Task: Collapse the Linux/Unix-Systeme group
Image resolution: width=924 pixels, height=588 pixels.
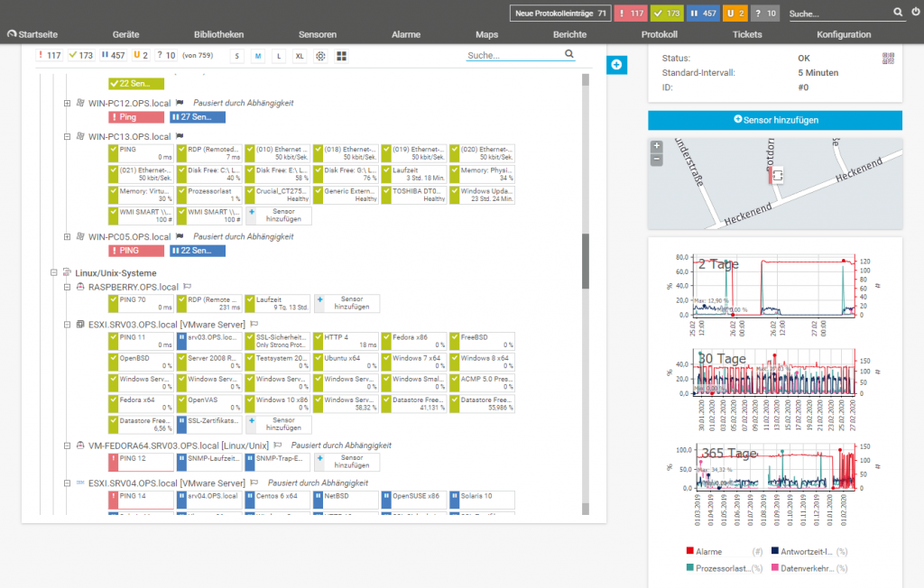Action: (55, 272)
